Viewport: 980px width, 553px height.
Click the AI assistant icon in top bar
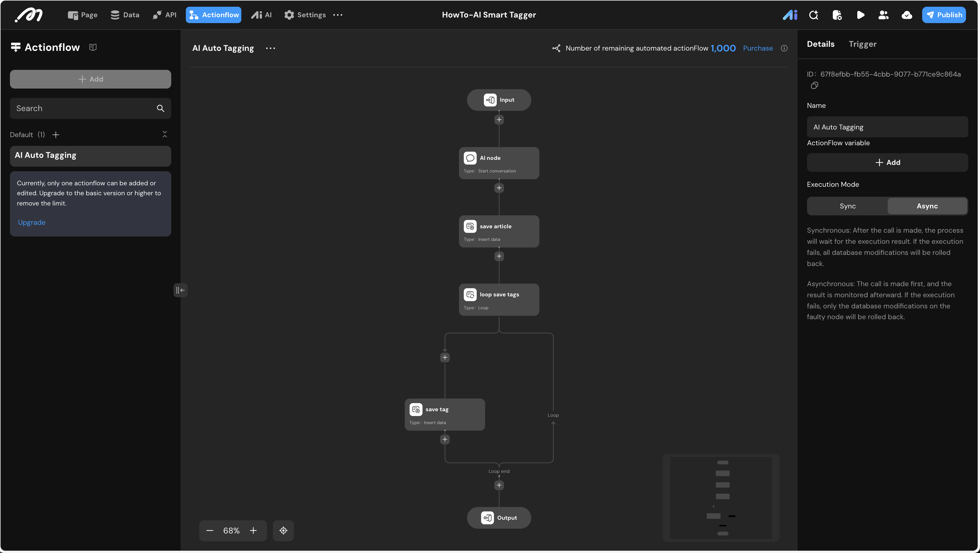pos(790,15)
